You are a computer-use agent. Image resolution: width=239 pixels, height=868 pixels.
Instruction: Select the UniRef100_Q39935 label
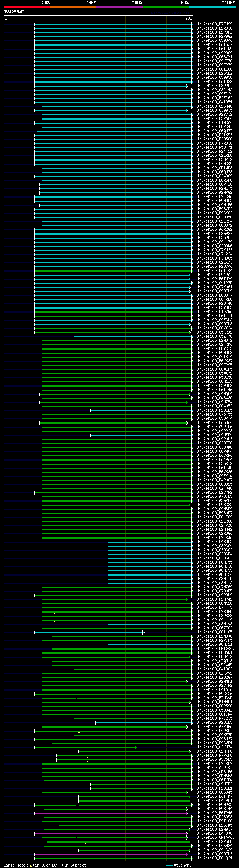pyautogui.click(x=214, y=111)
